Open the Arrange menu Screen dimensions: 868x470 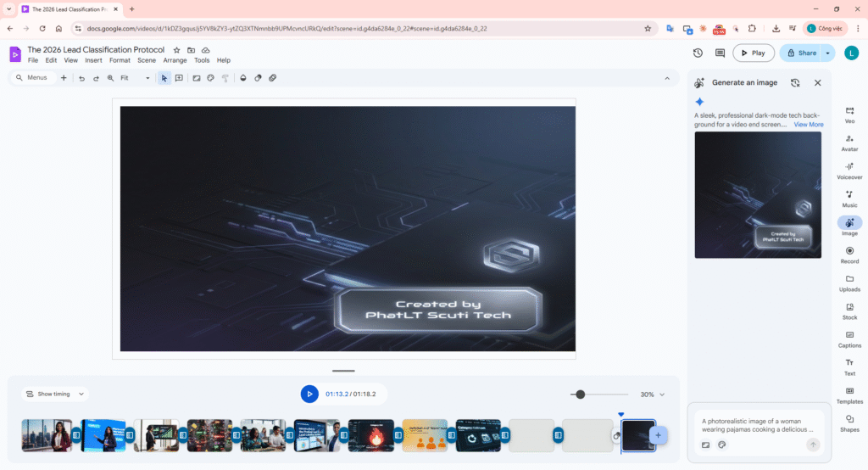point(175,61)
